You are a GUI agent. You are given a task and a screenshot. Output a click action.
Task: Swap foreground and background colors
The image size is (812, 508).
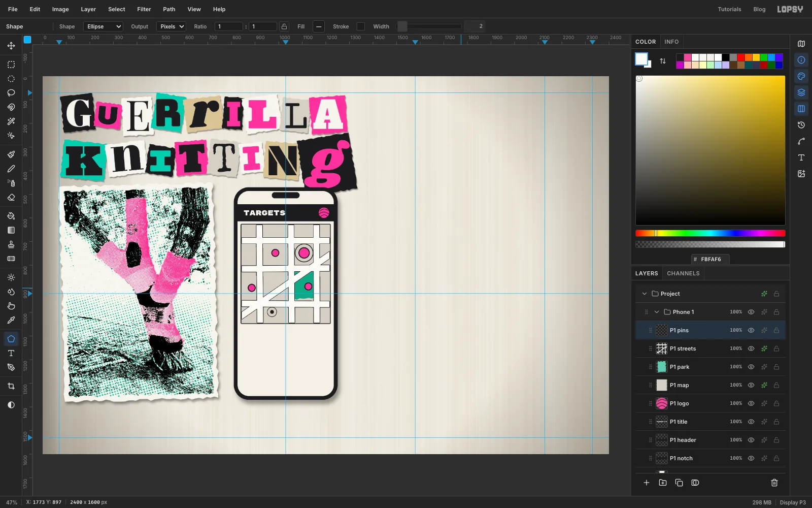point(663,61)
